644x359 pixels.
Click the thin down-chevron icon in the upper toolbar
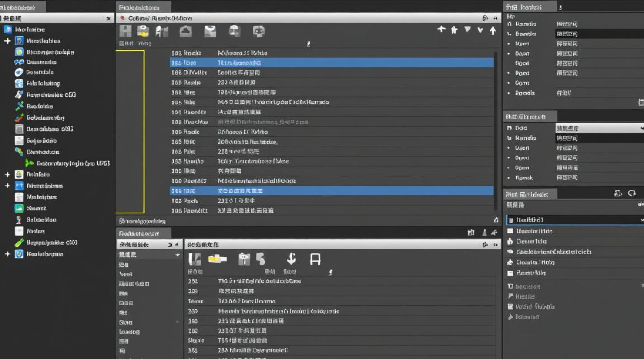[x=480, y=30]
